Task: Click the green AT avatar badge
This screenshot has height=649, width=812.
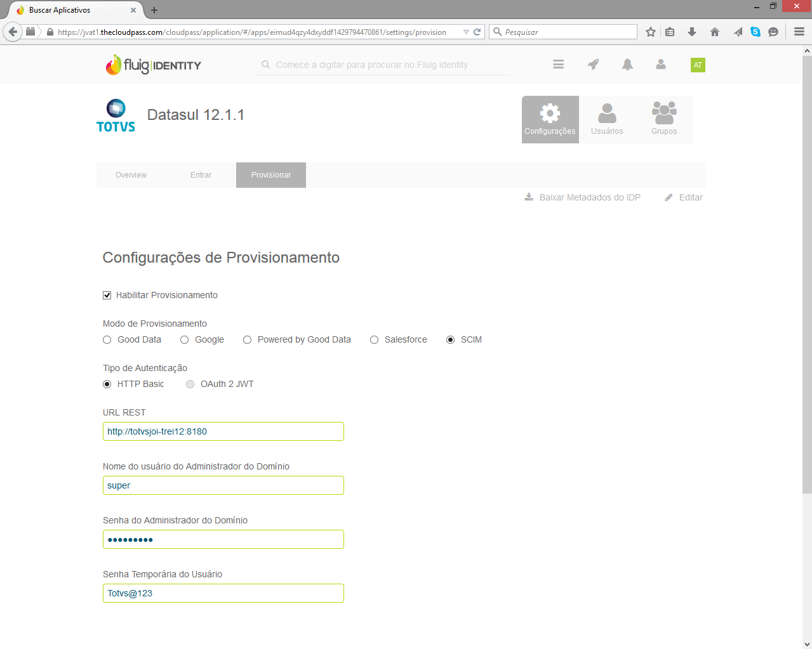Action: (698, 65)
